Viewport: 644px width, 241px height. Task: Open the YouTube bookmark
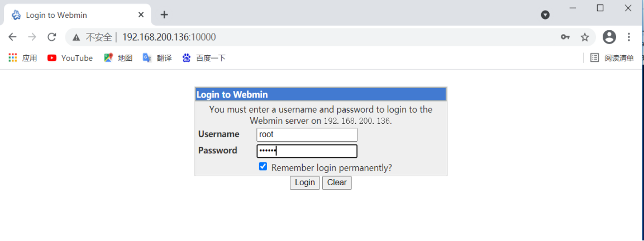click(70, 58)
